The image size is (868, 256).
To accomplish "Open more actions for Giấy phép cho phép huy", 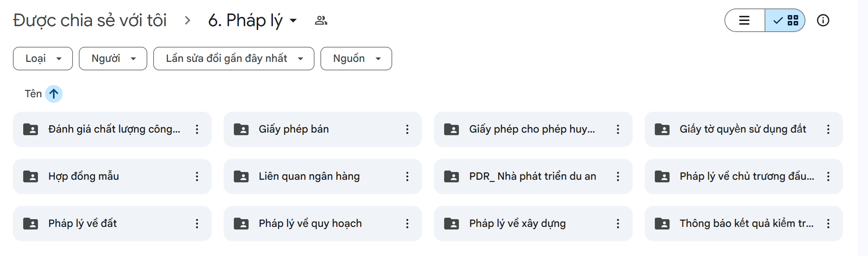I will 618,129.
